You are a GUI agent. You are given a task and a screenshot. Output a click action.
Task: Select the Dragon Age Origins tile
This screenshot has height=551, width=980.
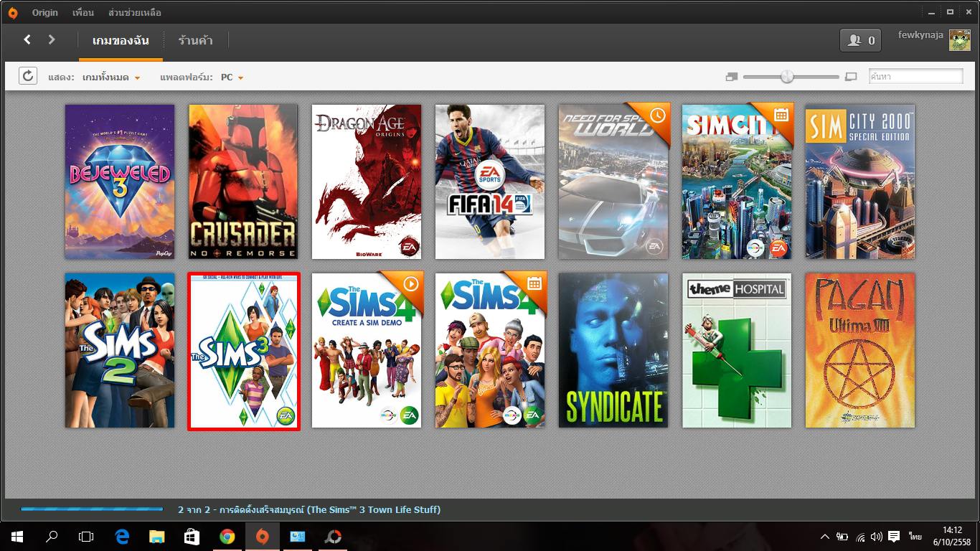367,182
